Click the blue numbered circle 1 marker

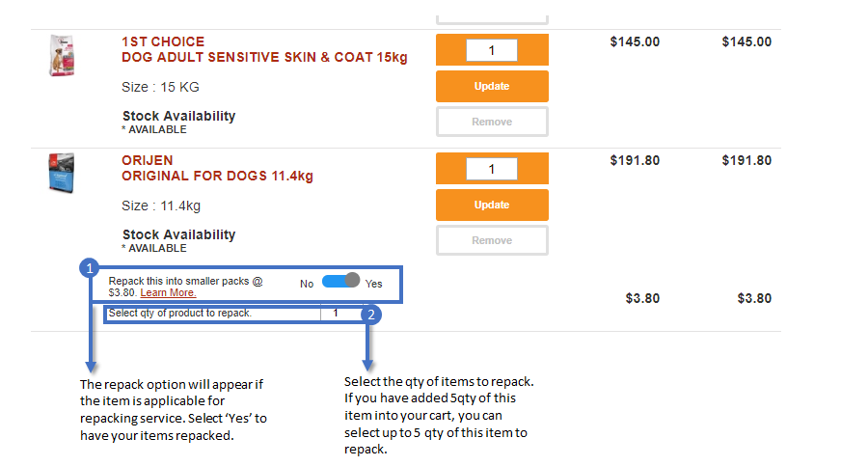(89, 269)
